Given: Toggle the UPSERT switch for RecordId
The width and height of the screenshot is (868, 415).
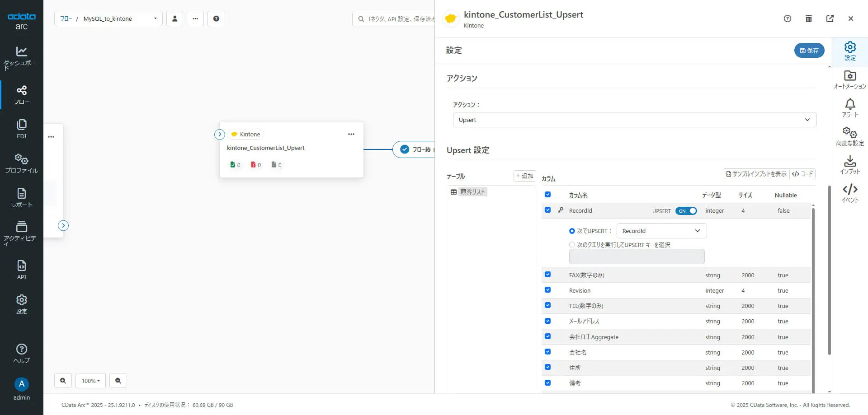Looking at the screenshot, I should click(x=686, y=211).
